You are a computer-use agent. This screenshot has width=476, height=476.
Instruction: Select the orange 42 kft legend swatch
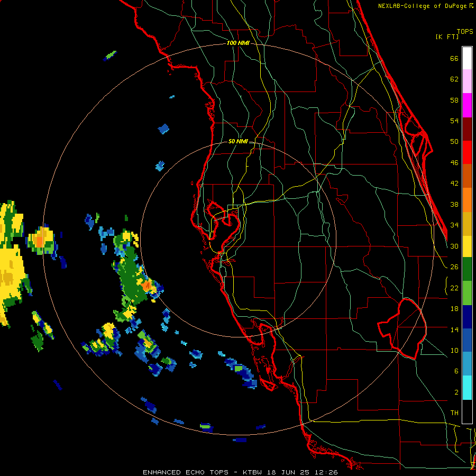467,200
